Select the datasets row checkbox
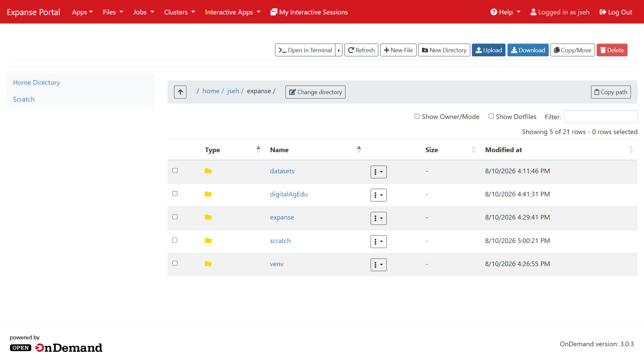Screen dimensions: 644x362 (175, 170)
